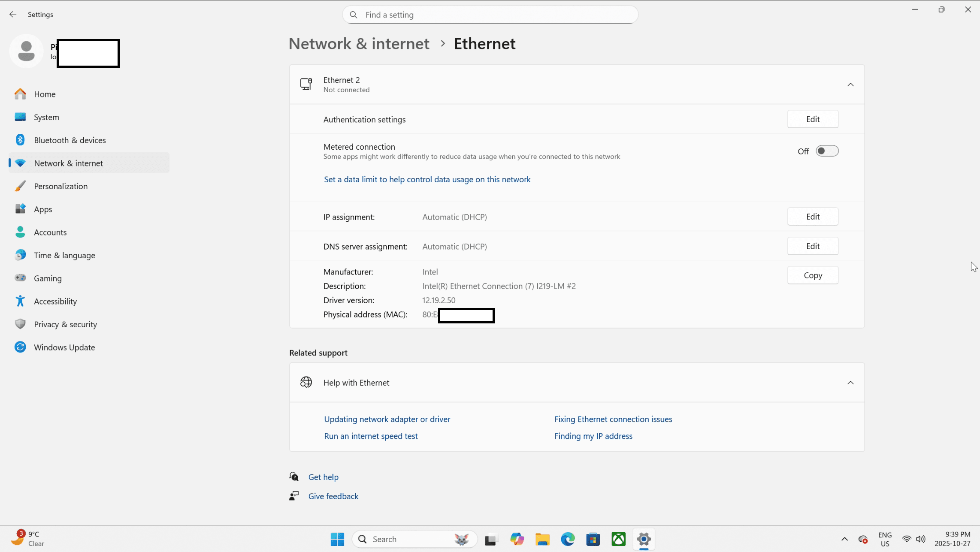This screenshot has width=980, height=552.
Task: Go to Windows Update section
Action: point(64,347)
